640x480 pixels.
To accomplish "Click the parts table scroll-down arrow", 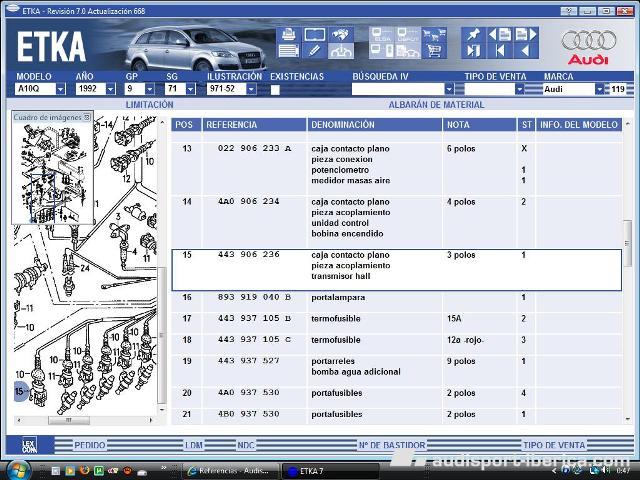I will click(628, 420).
